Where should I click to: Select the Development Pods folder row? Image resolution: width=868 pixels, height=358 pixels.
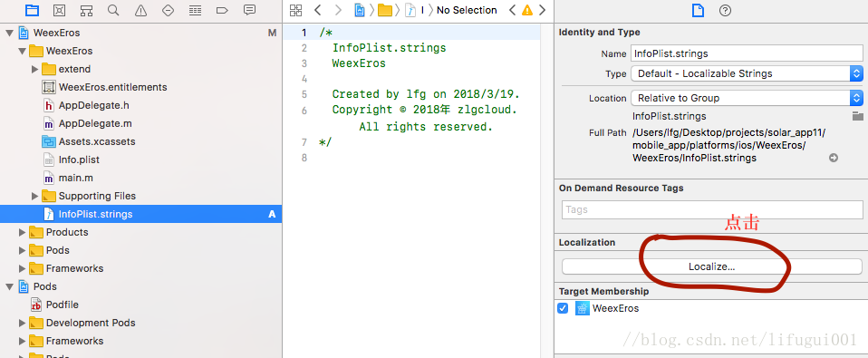point(140,324)
